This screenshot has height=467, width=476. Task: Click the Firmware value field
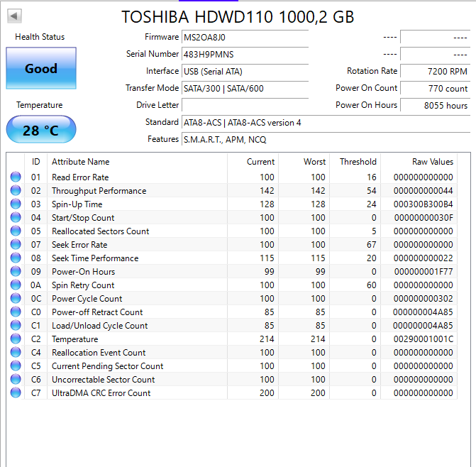[x=245, y=37]
